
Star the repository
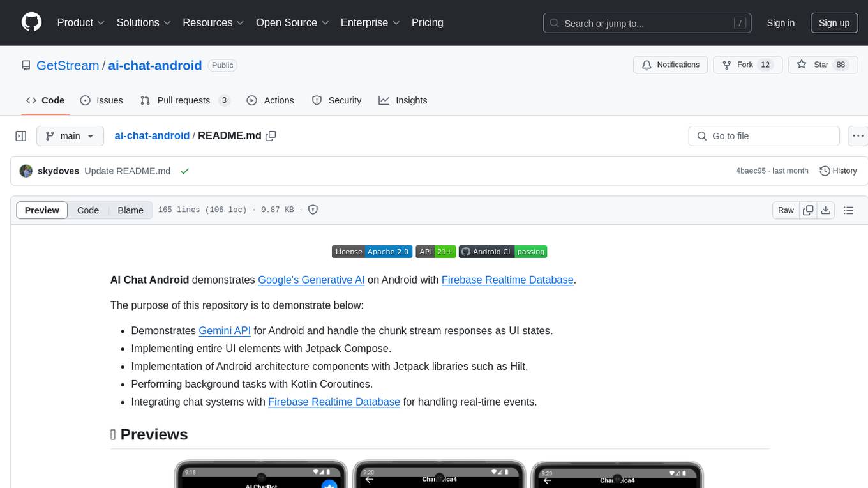[x=823, y=65]
